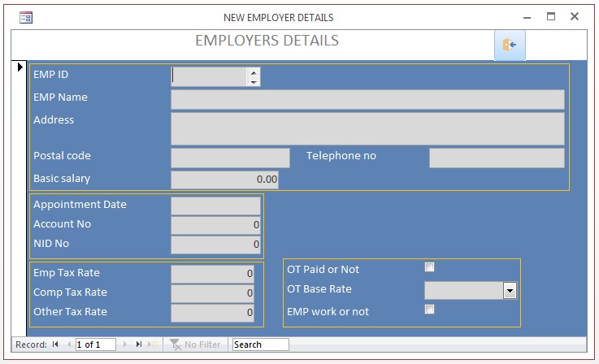Viewport: 599px width, 364px height.
Task: Click the No Filter button
Action: point(195,344)
